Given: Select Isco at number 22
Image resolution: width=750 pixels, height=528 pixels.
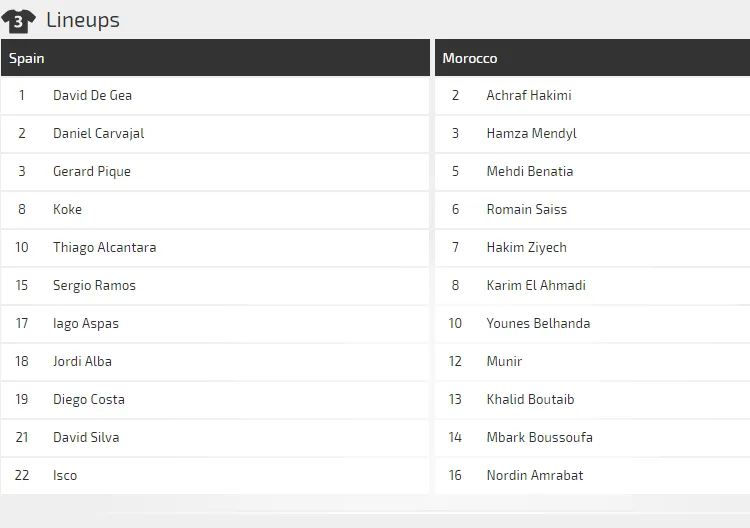Looking at the screenshot, I should pyautogui.click(x=65, y=476).
